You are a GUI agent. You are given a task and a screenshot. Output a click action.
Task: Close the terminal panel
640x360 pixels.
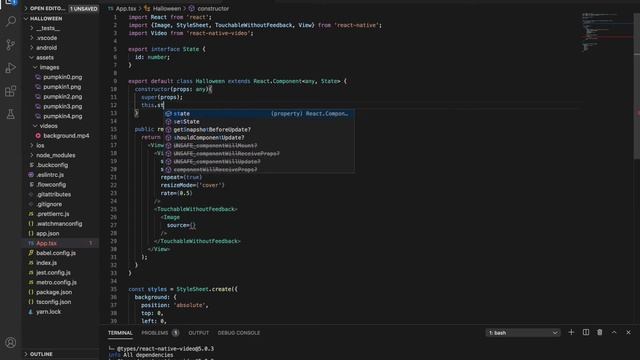(x=629, y=332)
